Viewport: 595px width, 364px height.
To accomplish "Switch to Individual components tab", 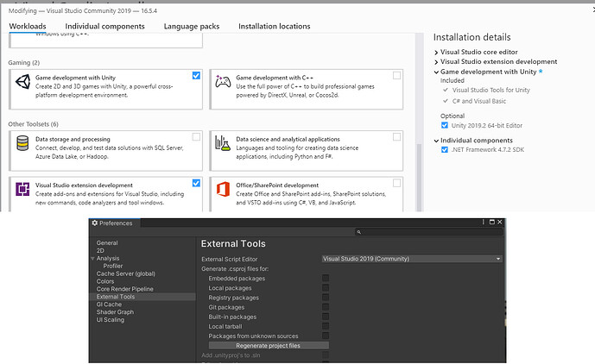I will [x=104, y=26].
